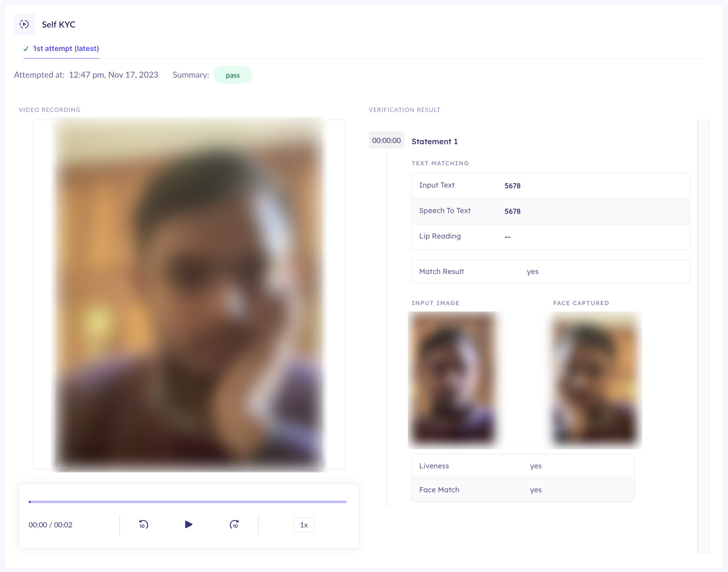Click the green pass status badge
The height and width of the screenshot is (572, 728).
click(x=233, y=74)
